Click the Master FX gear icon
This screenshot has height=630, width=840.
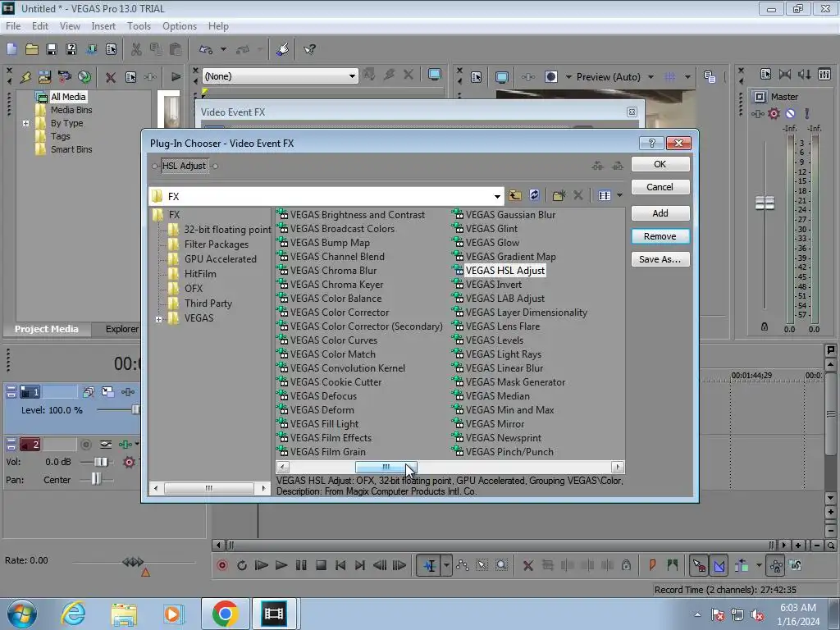pyautogui.click(x=774, y=113)
